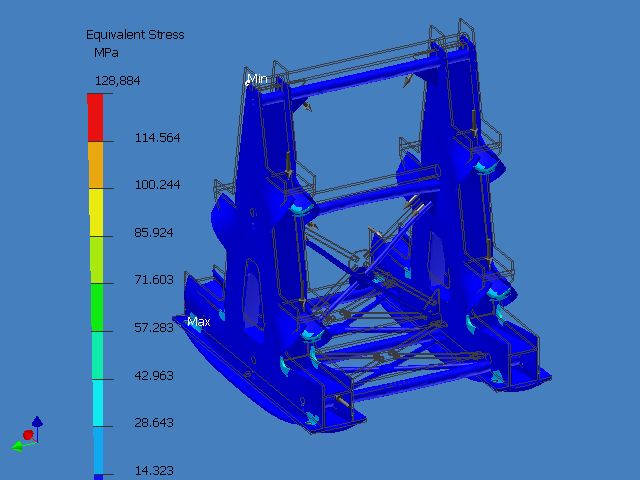Click the red color band of the stress legend

coord(95,118)
